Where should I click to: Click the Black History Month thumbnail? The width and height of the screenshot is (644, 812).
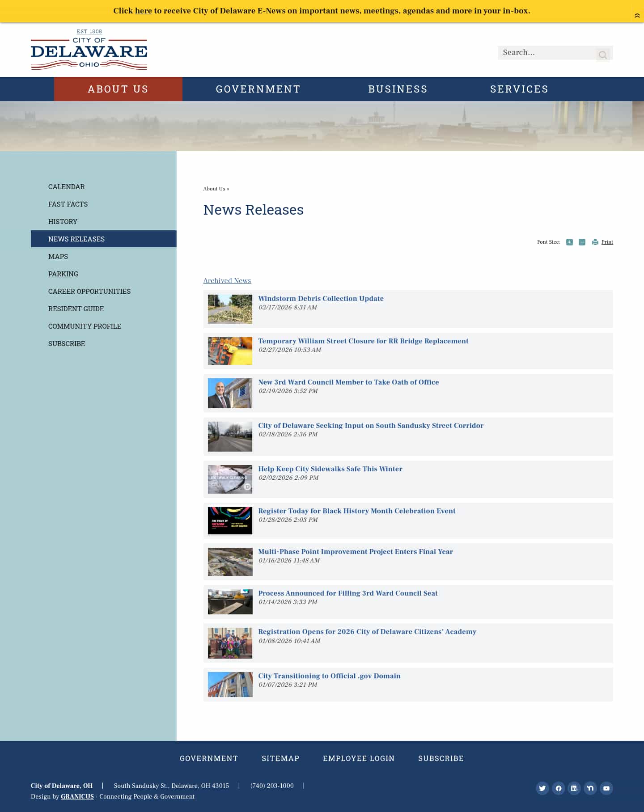230,520
